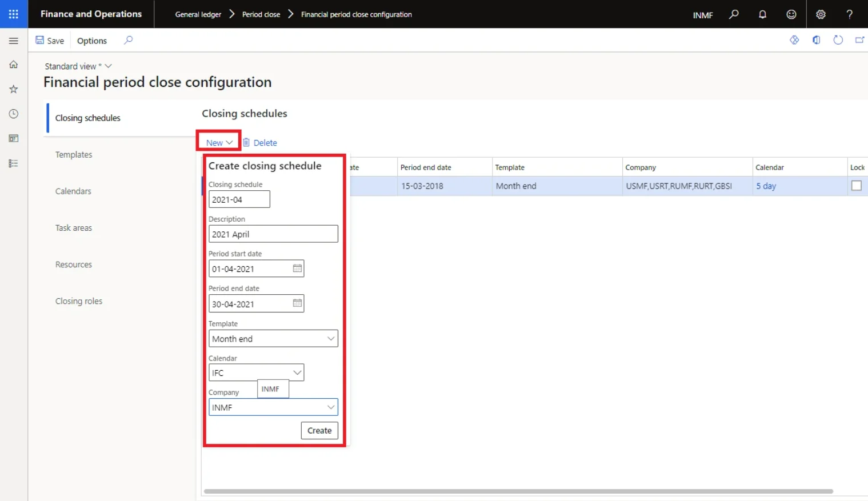Click Period end date column header
This screenshot has height=501, width=868.
[444, 167]
